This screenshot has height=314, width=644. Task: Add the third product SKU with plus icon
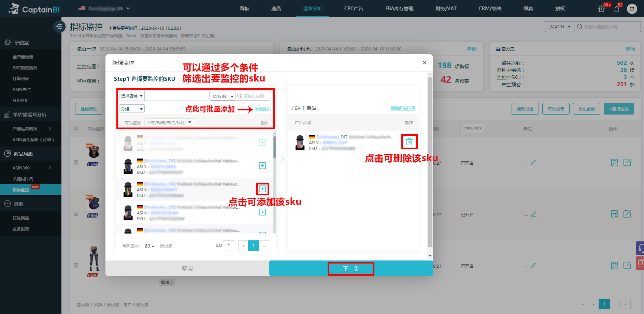point(262,189)
